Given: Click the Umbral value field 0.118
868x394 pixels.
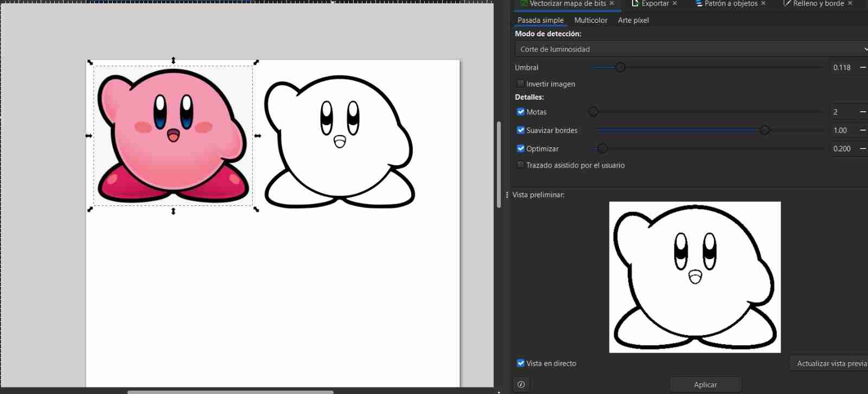Looking at the screenshot, I should (x=843, y=67).
